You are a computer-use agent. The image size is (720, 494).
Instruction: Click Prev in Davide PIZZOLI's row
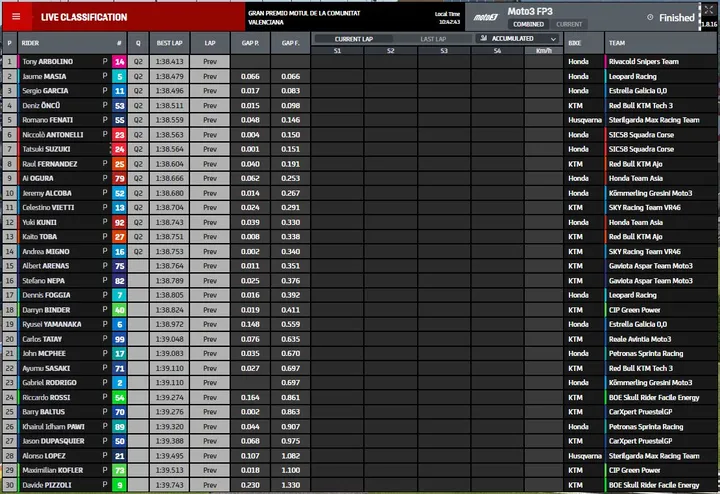pos(210,485)
